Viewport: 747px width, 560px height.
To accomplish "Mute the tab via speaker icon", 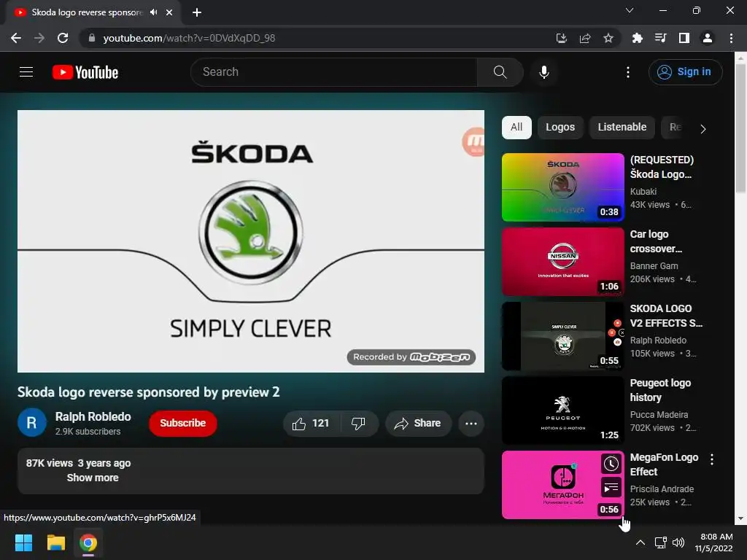I will pyautogui.click(x=153, y=12).
